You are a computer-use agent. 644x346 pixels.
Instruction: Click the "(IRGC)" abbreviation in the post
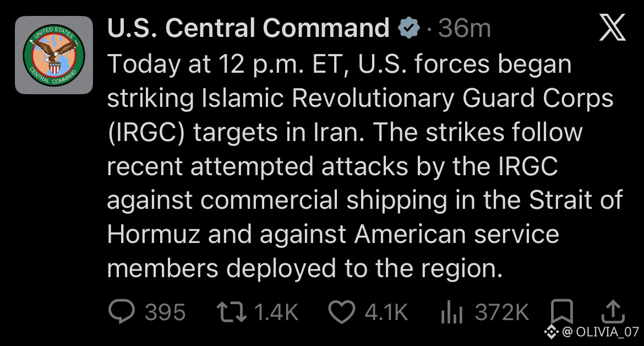(146, 133)
